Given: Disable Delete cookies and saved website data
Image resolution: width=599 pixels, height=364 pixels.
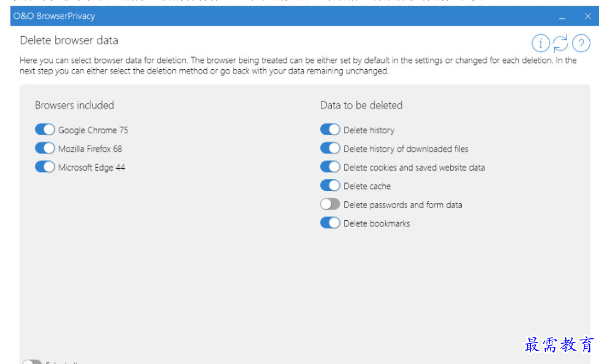Looking at the screenshot, I should [330, 167].
